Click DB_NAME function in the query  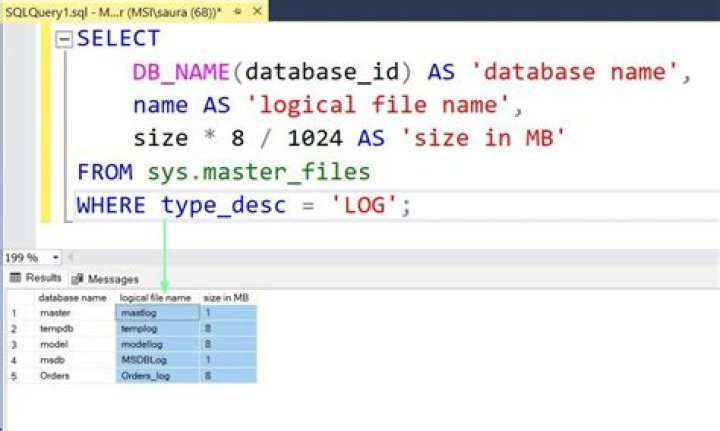pyautogui.click(x=181, y=72)
